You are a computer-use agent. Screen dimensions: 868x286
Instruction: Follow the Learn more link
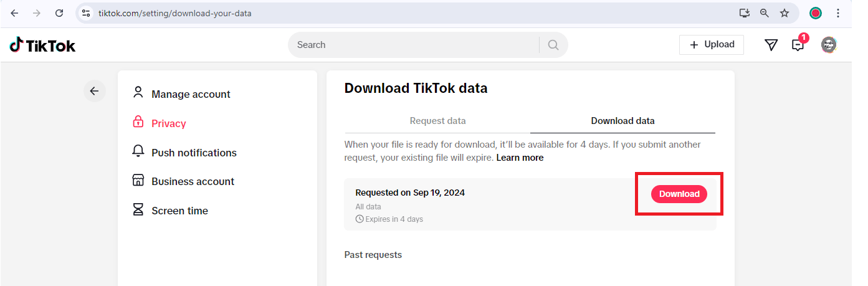click(520, 158)
